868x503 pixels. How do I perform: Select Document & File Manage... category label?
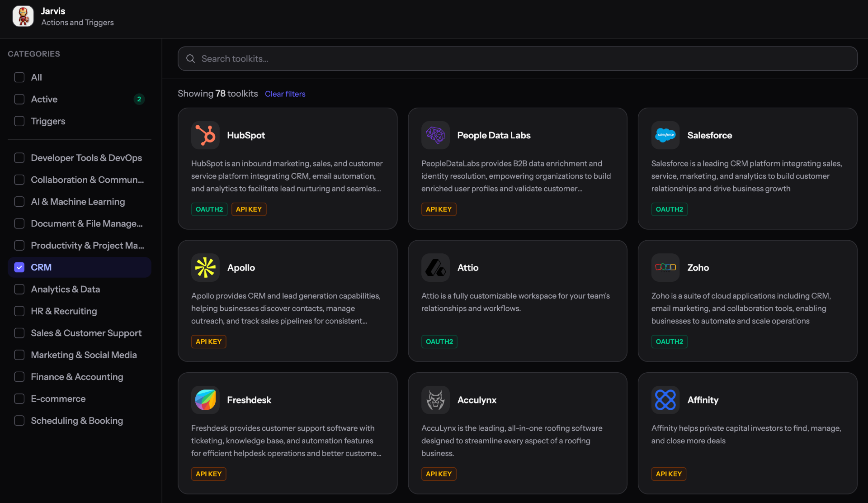87,223
